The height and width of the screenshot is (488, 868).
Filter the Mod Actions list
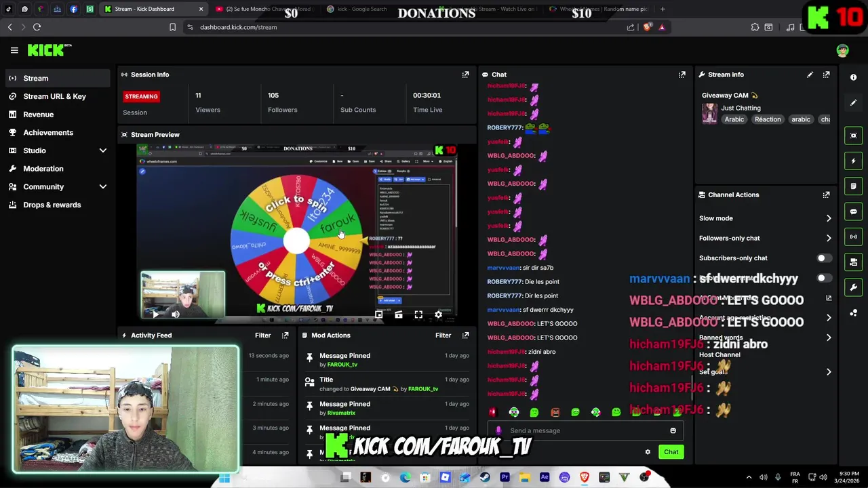click(x=443, y=335)
